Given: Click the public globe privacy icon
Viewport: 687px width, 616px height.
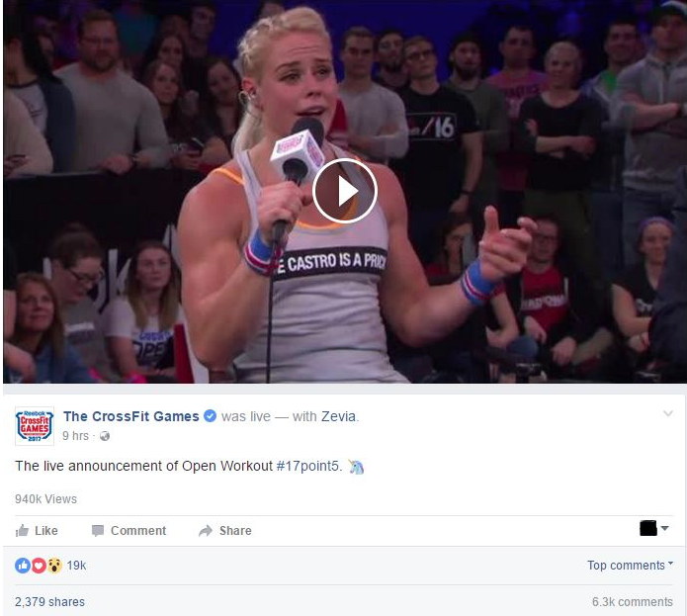Looking at the screenshot, I should (105, 436).
